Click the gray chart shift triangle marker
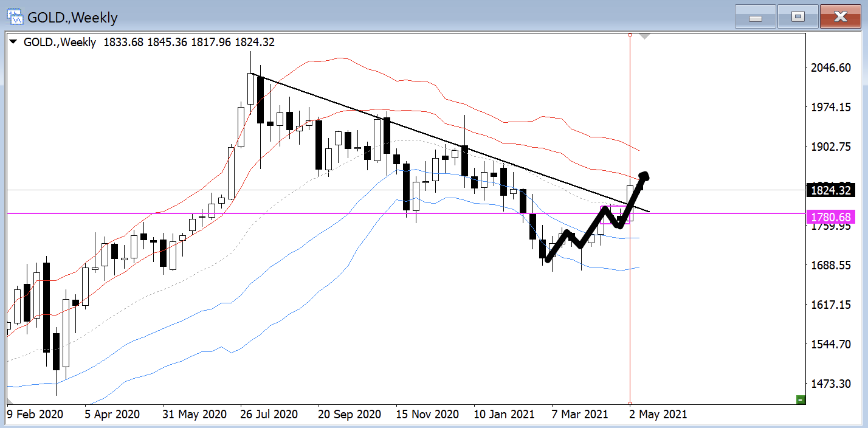868x428 pixels. point(645,36)
